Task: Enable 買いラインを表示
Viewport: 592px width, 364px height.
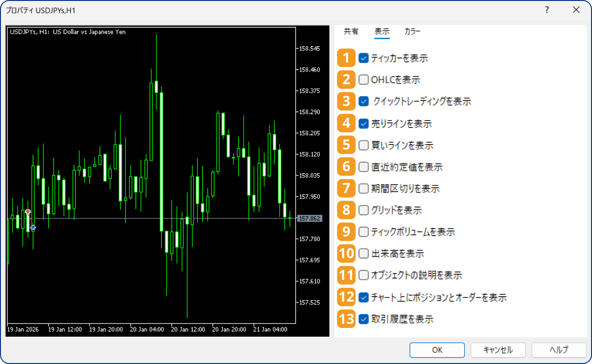Action: click(363, 145)
